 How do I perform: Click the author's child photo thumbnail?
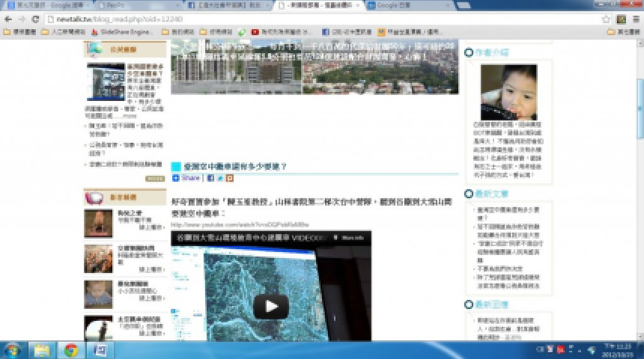508,91
